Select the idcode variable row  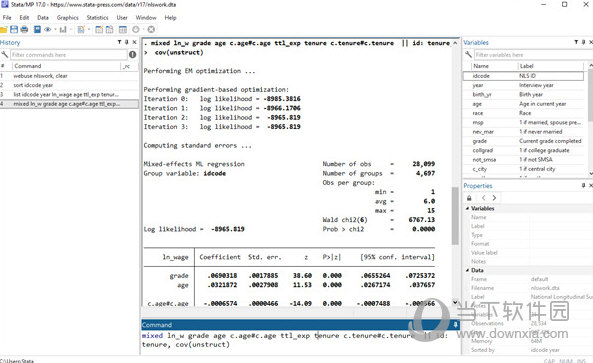(x=523, y=76)
